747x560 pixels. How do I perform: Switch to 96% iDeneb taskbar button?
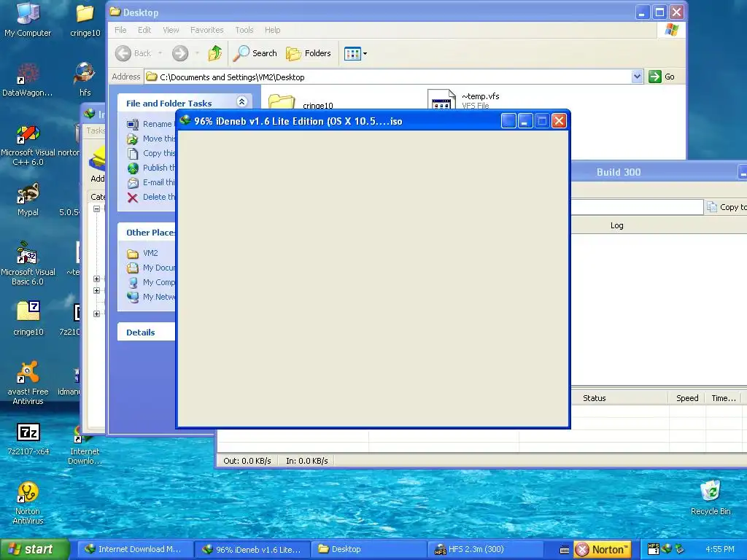point(252,550)
